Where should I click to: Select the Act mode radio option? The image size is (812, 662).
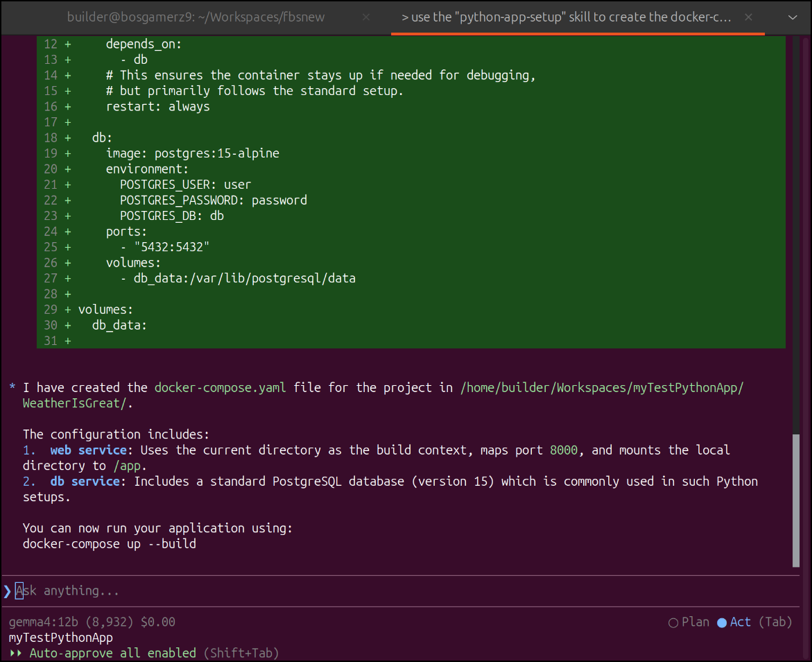pos(734,622)
